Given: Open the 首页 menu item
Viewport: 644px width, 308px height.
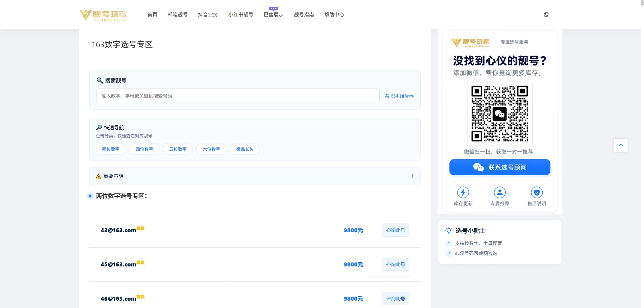Looking at the screenshot, I should coord(152,14).
